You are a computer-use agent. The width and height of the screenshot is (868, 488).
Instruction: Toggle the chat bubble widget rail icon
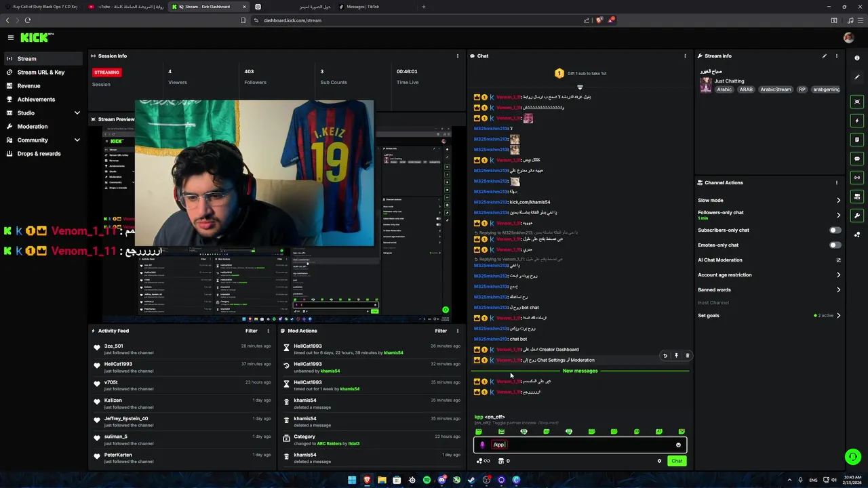click(857, 159)
